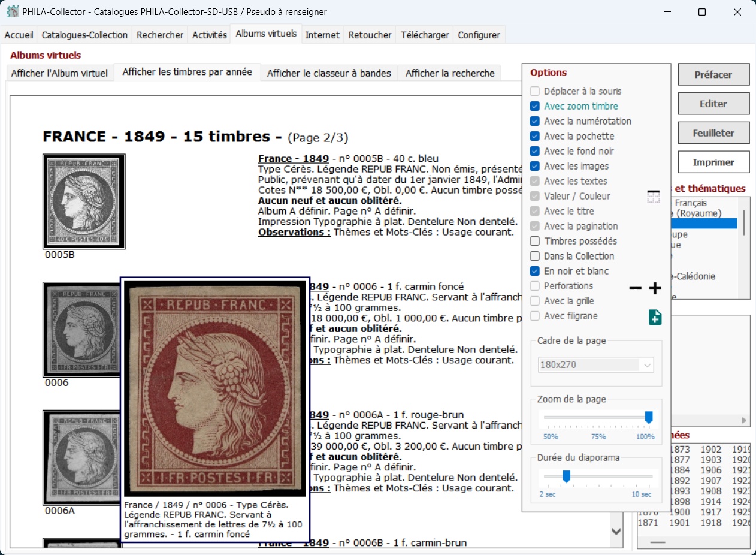
Task: Select the Albums virtuels tab
Action: click(266, 34)
